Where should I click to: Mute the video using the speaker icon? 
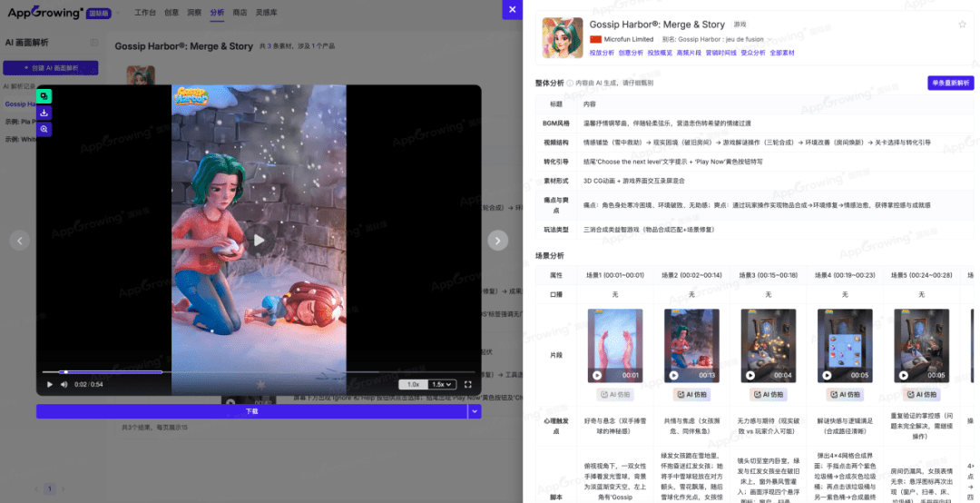click(x=64, y=384)
